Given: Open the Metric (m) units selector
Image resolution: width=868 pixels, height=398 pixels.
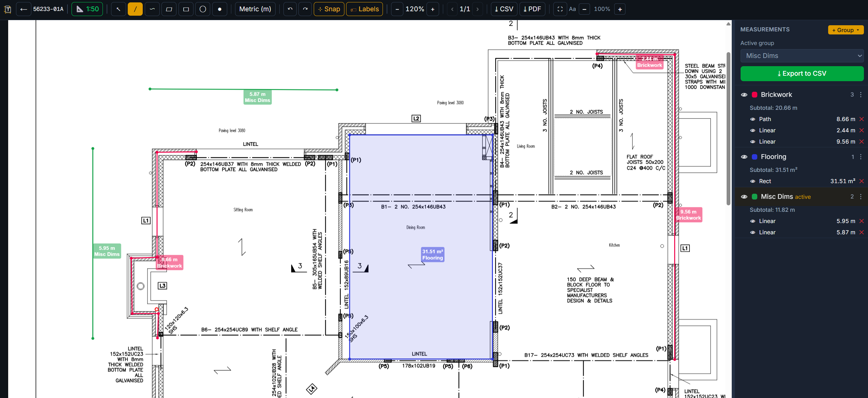Looking at the screenshot, I should point(255,9).
